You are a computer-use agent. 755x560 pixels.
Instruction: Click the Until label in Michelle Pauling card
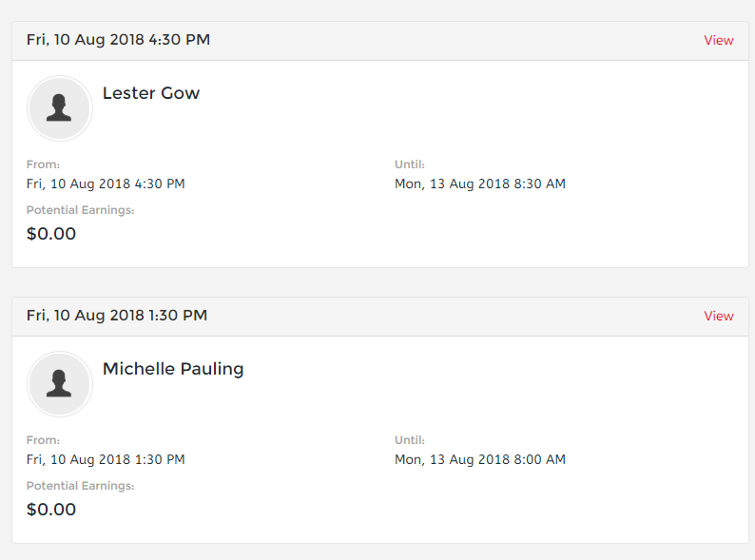point(410,440)
